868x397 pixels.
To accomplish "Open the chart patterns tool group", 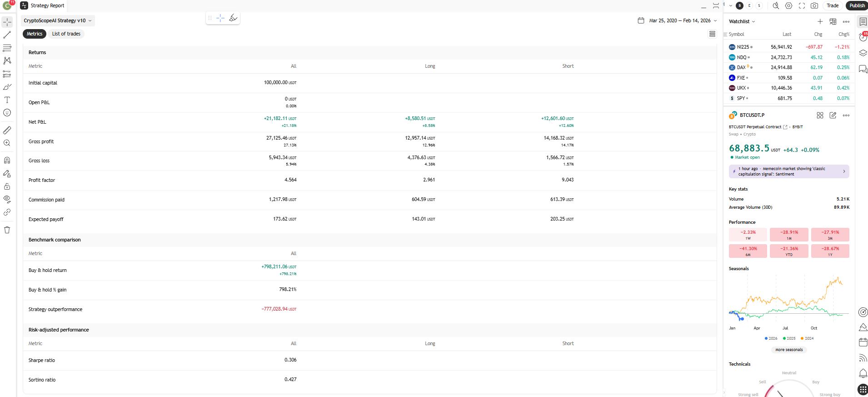I will click(x=7, y=60).
